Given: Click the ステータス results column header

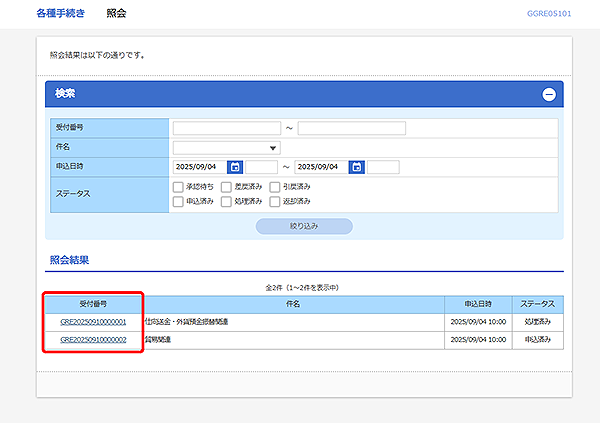Looking at the screenshot, I should click(x=538, y=304).
